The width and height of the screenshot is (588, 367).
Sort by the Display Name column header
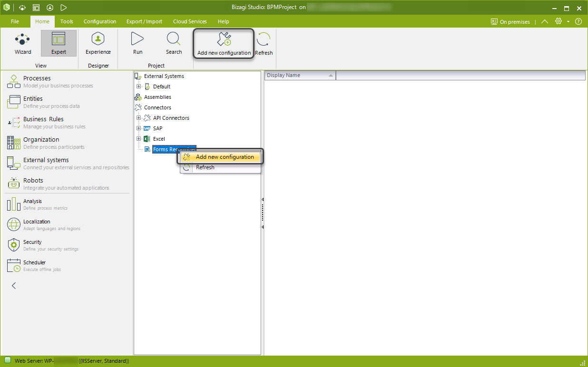tap(300, 75)
